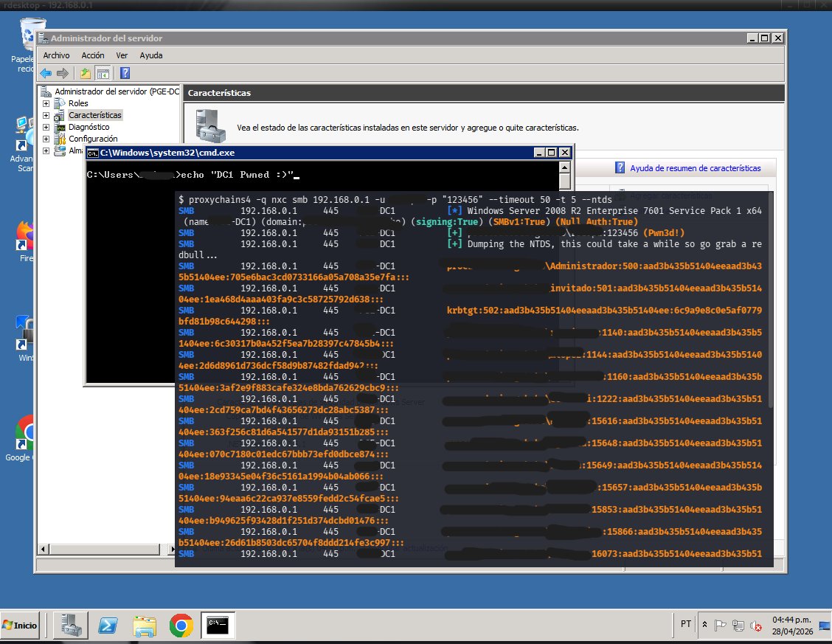Toggle the show/hide console tree icon
Image resolution: width=832 pixels, height=644 pixels.
(103, 73)
